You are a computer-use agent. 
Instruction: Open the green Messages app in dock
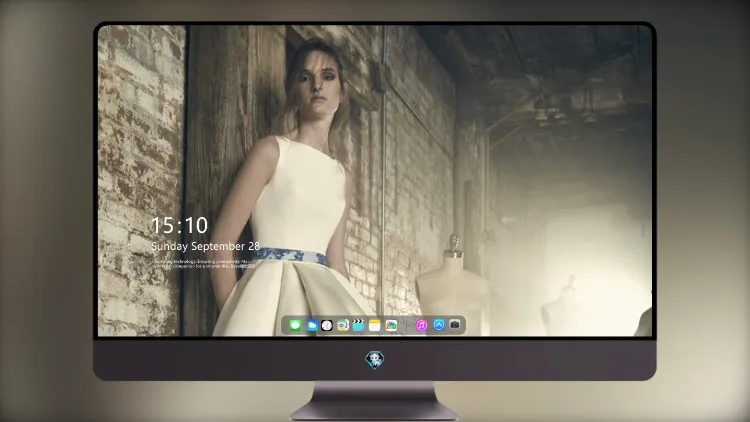click(x=295, y=325)
